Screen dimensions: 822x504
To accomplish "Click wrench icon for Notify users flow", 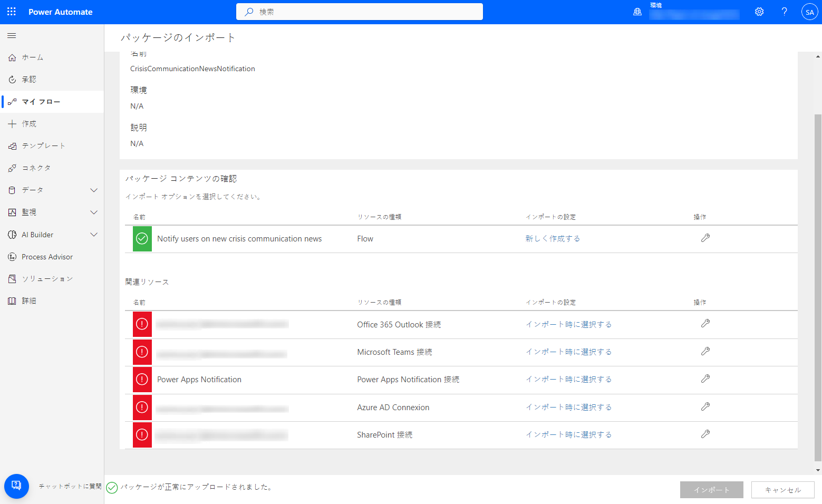I will tap(705, 238).
